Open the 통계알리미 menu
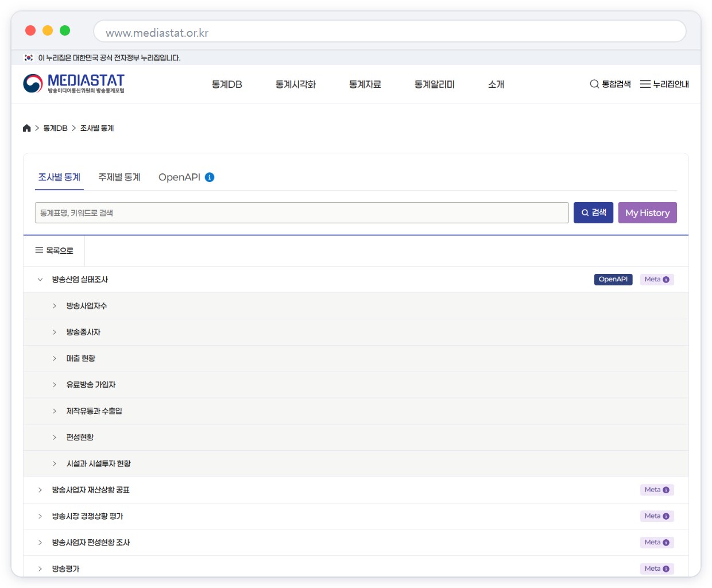Viewport: 712px width, 588px height. (435, 84)
